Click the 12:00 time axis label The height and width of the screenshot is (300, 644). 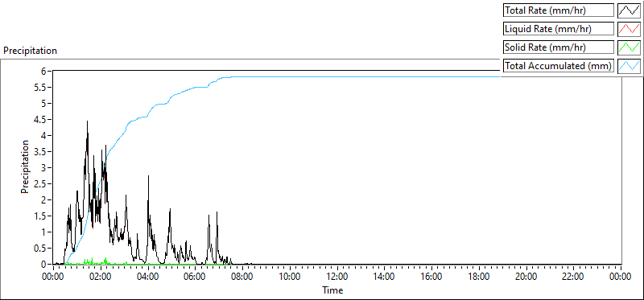click(336, 277)
